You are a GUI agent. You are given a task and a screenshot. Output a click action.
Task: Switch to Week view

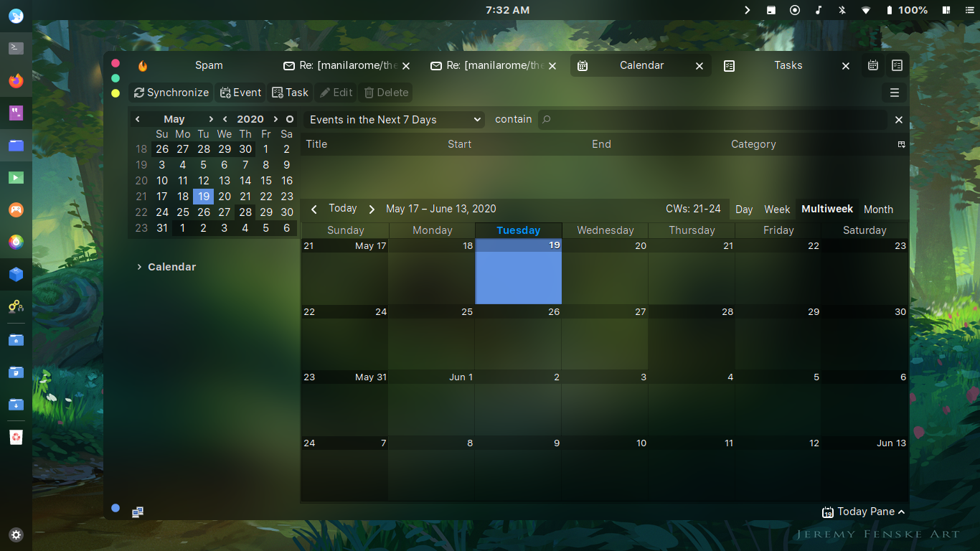click(x=777, y=209)
